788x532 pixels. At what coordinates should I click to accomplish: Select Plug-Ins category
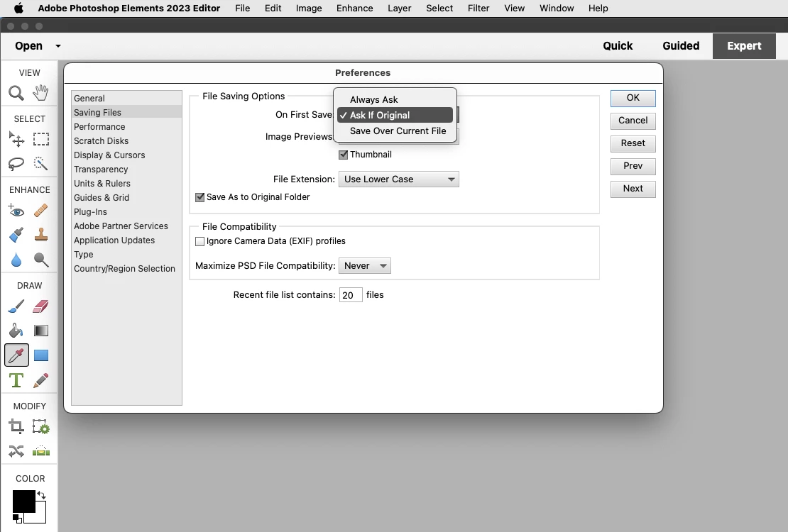(126, 212)
